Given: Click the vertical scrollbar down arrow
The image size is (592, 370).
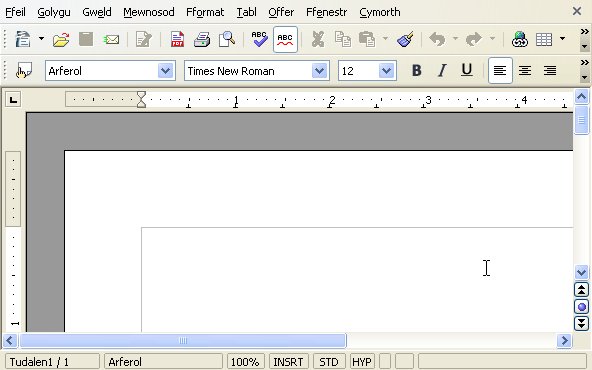Looking at the screenshot, I should (x=581, y=272).
